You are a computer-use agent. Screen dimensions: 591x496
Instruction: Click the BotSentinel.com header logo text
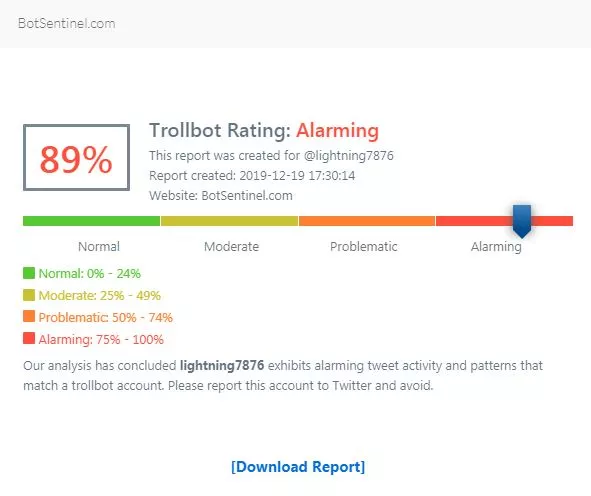point(67,23)
